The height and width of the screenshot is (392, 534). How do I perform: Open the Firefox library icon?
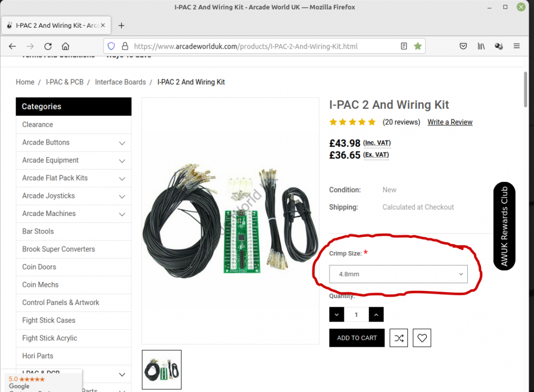pyautogui.click(x=481, y=46)
